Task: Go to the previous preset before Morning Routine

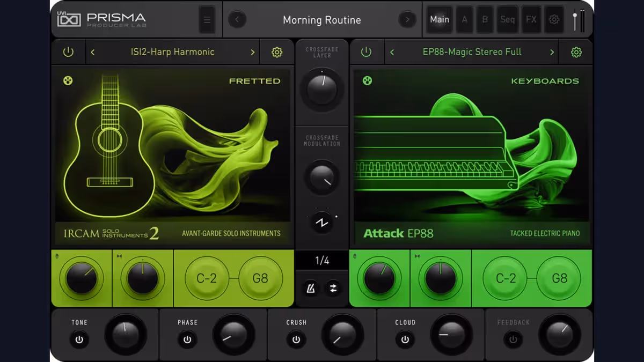Action: 237,20
